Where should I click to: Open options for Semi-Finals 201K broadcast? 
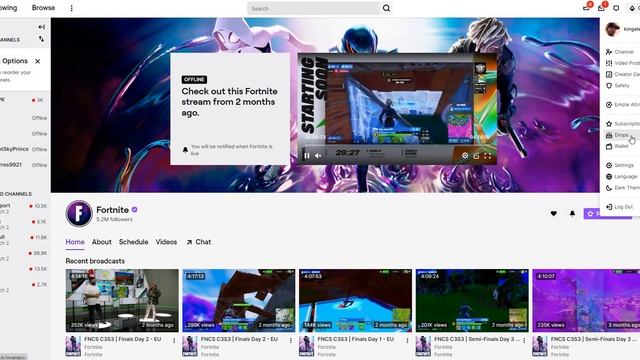[524, 340]
